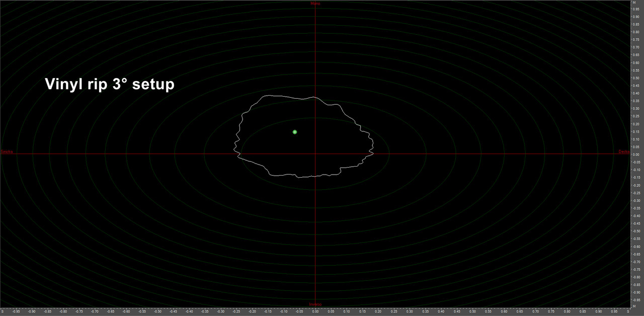The height and width of the screenshot is (316, 644).
Task: Click 0.20 on the bottom horizontal ruler
Action: tap(378, 312)
